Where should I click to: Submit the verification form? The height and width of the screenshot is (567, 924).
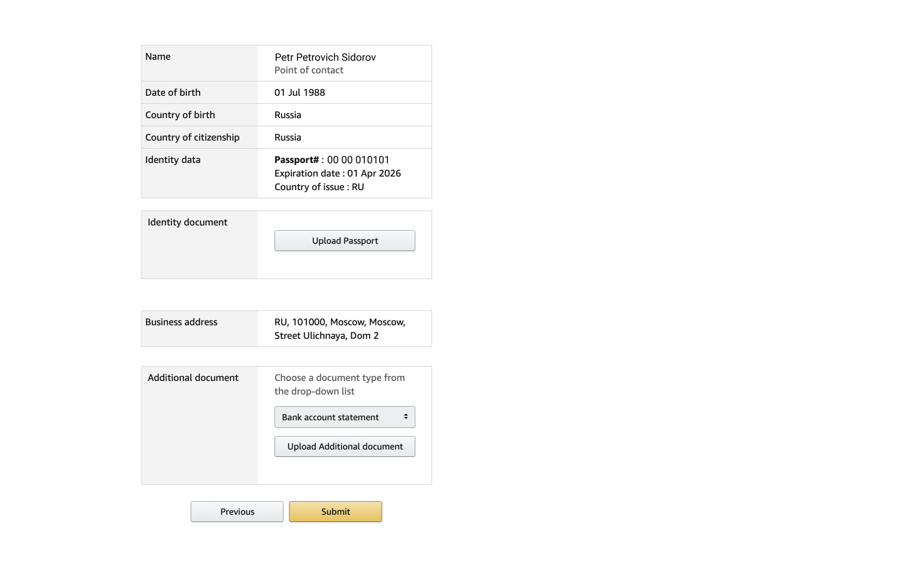point(336,511)
